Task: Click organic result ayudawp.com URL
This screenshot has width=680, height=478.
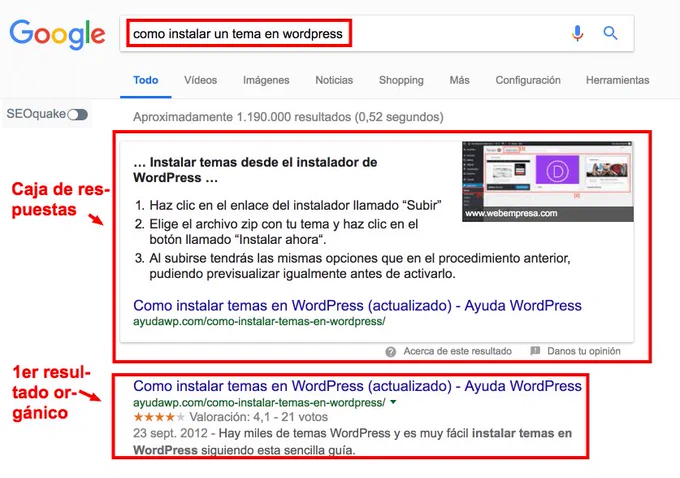Action: pos(259,403)
